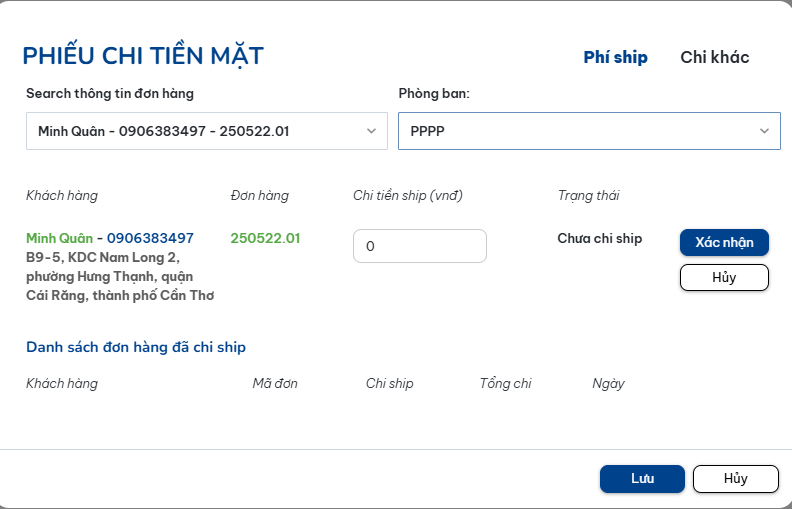Viewport: 792px width, 509px height.
Task: Click the selected order text 'Minh Quân - 0906383497 - 250522.01'
Action: (x=164, y=131)
